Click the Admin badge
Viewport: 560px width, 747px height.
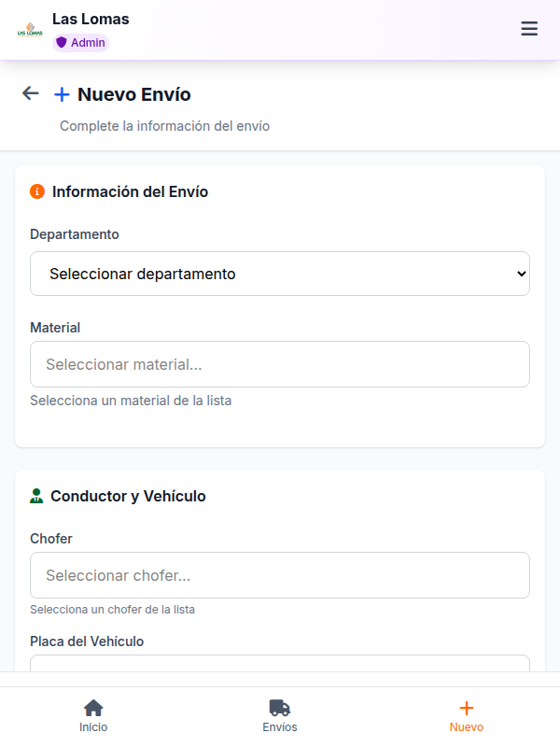(x=80, y=42)
